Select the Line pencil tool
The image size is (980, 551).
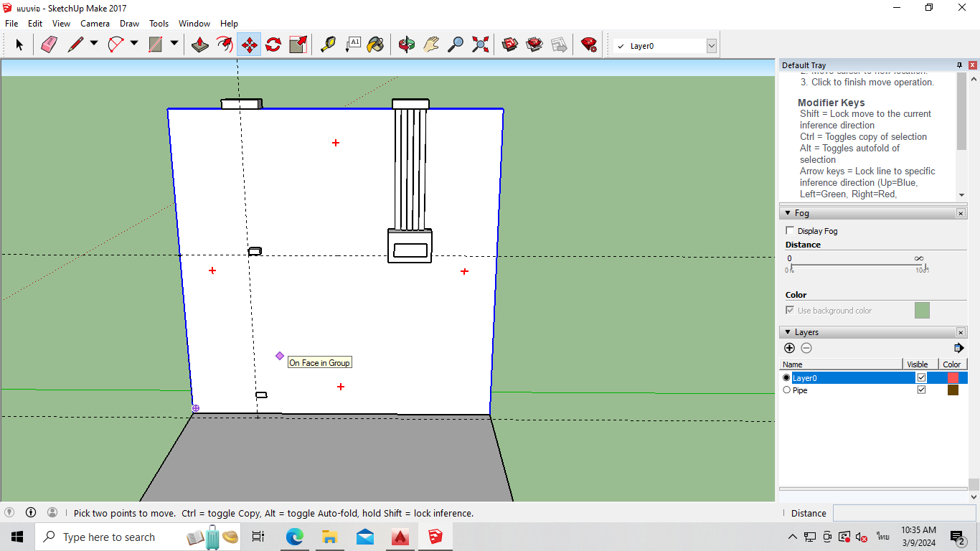pos(75,44)
